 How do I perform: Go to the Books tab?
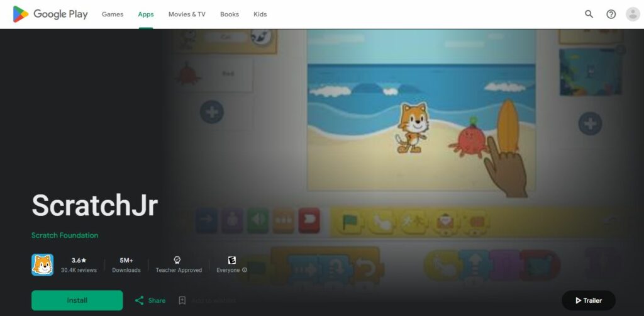(x=229, y=14)
